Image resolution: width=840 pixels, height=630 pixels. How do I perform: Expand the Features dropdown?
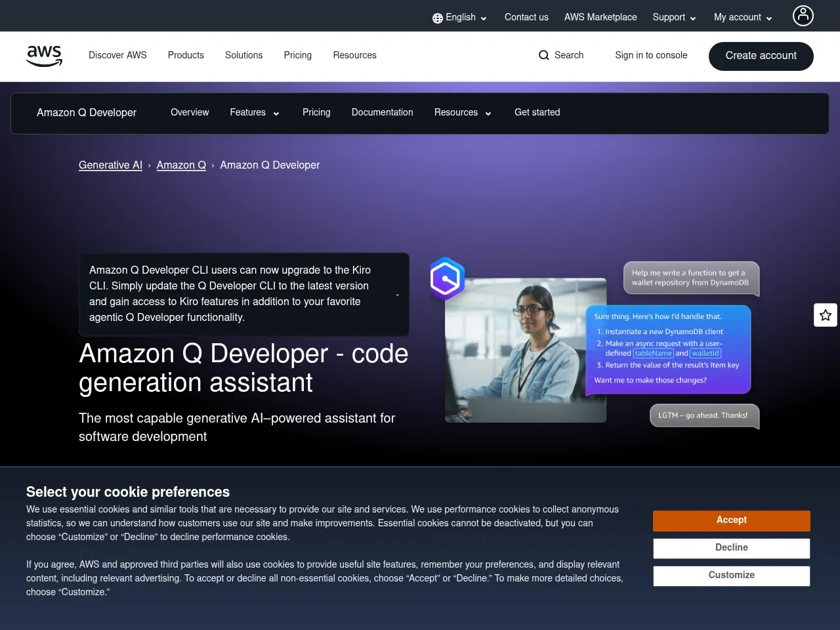tap(254, 113)
